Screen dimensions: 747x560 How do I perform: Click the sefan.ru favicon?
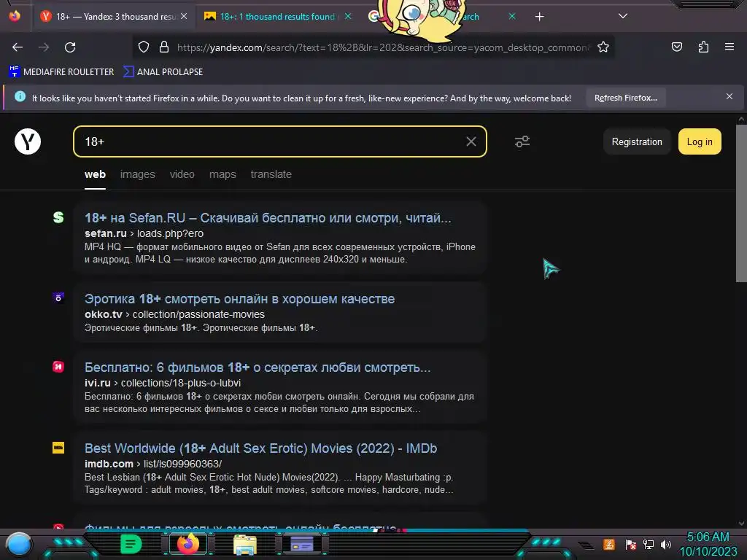[58, 217]
